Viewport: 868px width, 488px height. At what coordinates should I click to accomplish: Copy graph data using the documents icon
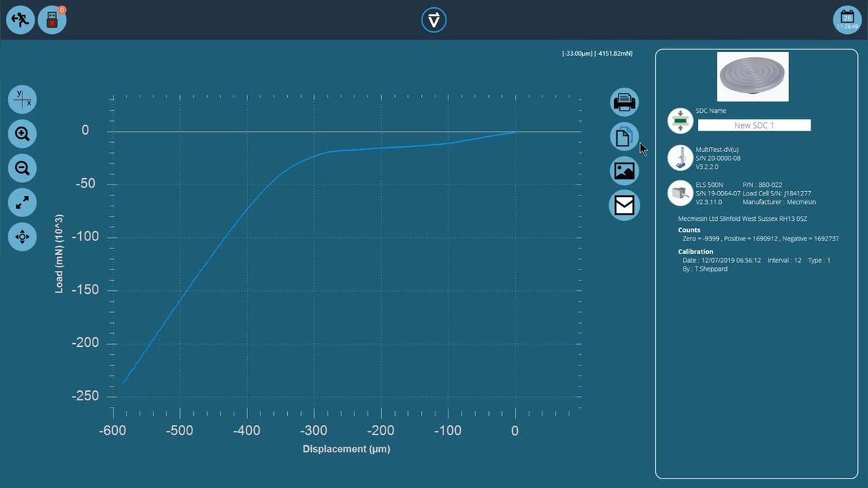(624, 137)
